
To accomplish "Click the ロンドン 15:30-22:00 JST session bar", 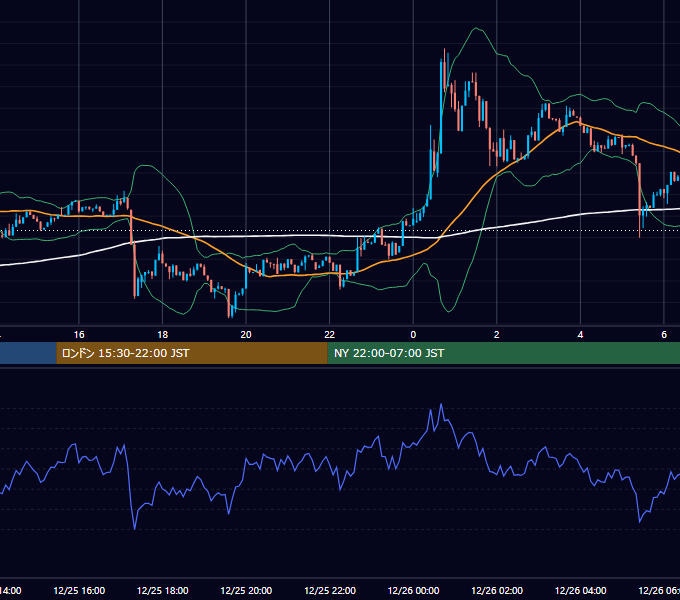I will 192,353.
